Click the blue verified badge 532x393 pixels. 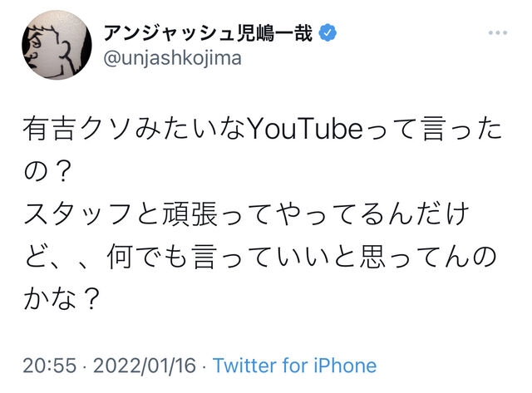tap(329, 33)
